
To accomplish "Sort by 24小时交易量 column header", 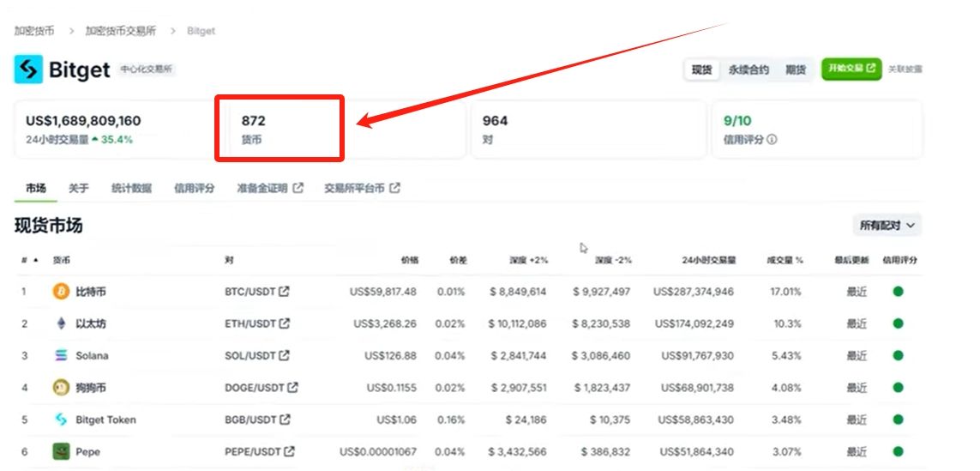I will point(708,260).
